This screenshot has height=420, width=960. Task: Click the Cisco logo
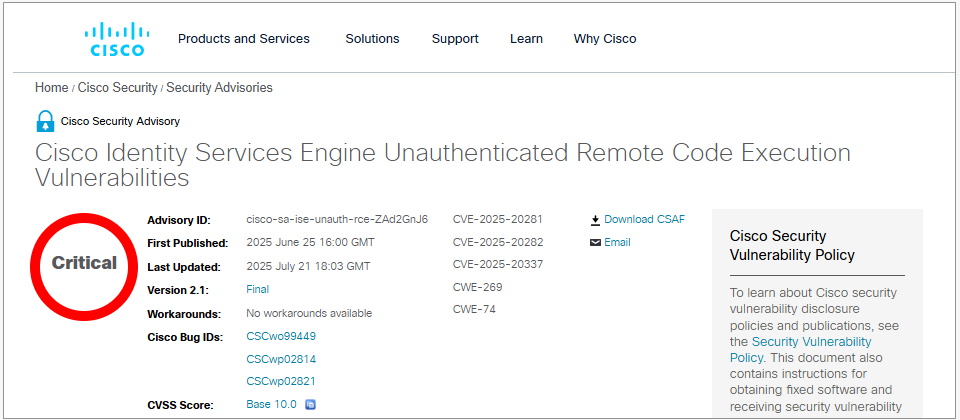click(117, 39)
